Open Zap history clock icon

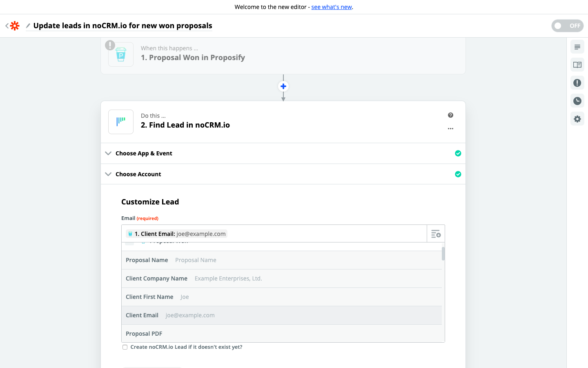[577, 101]
